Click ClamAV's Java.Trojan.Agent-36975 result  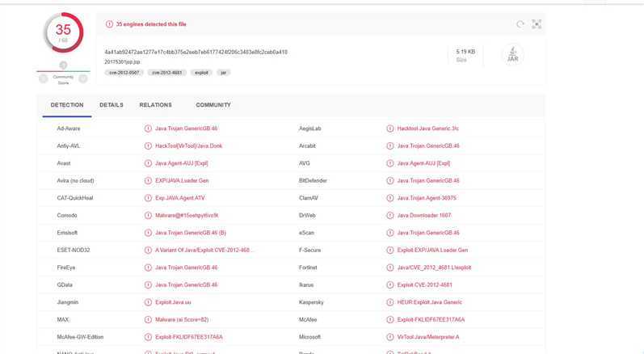point(427,198)
